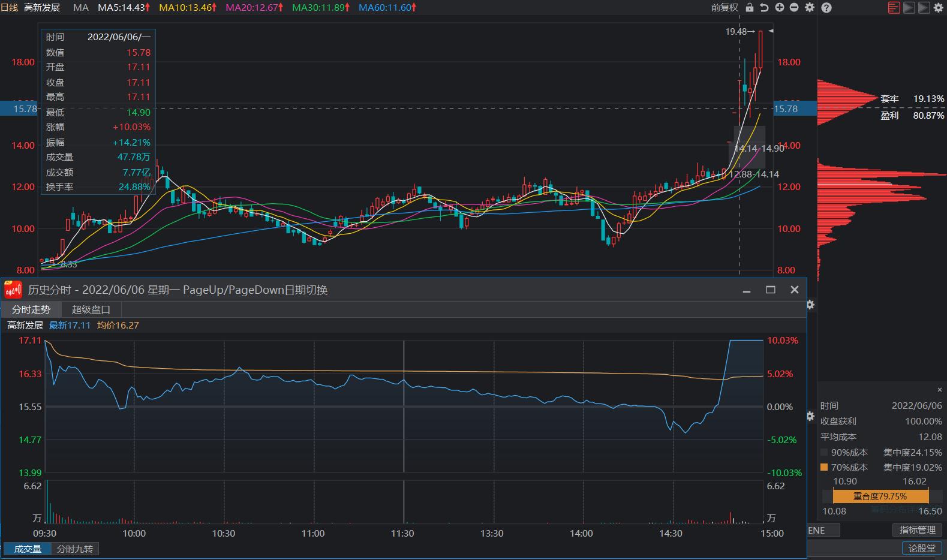Expand the MA indicator selector
This screenshot has height=560, width=947.
[80, 8]
